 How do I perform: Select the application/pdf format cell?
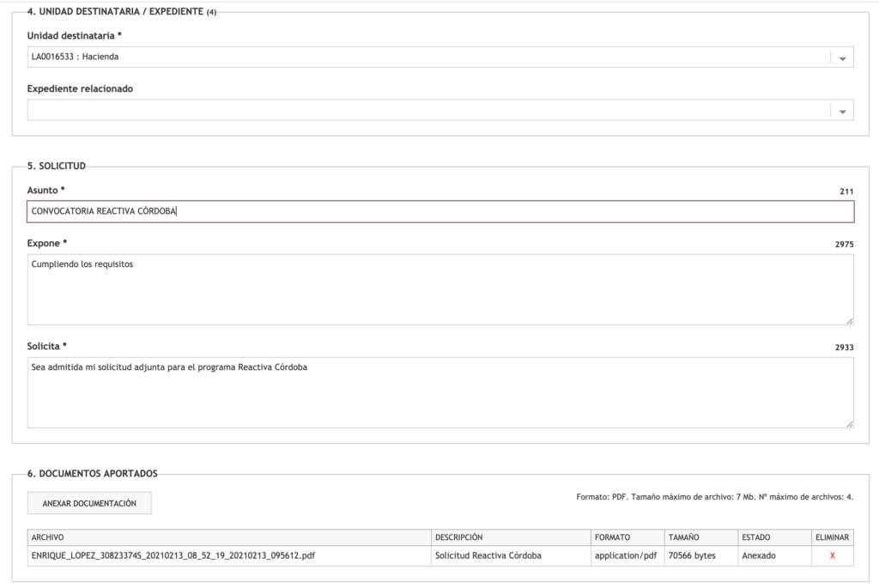point(626,556)
